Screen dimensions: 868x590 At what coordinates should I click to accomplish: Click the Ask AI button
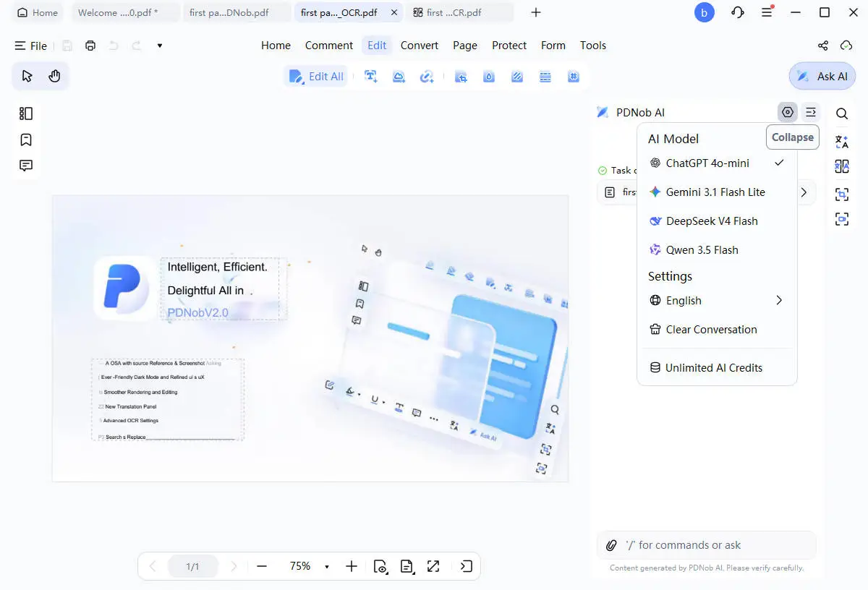tap(822, 76)
